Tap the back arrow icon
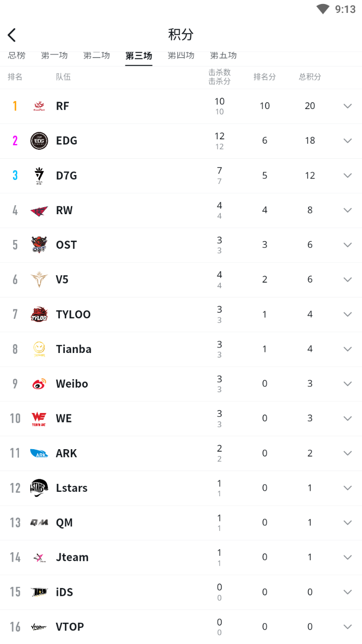 click(x=12, y=35)
